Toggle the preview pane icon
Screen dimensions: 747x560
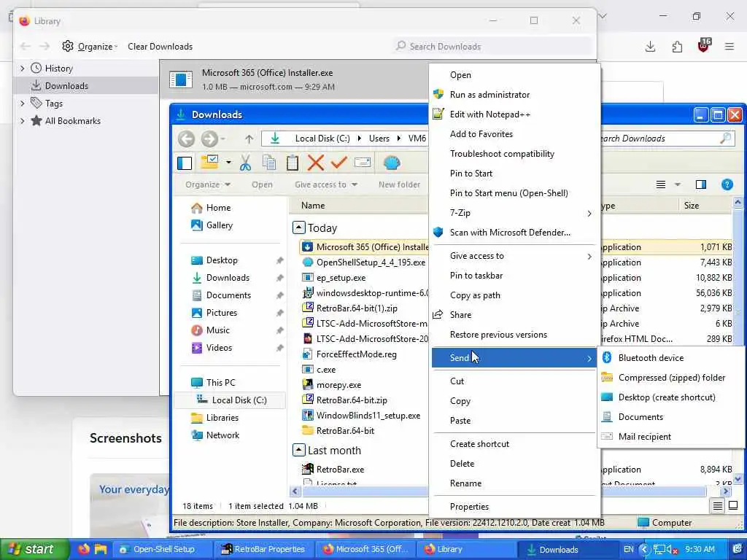701,184
